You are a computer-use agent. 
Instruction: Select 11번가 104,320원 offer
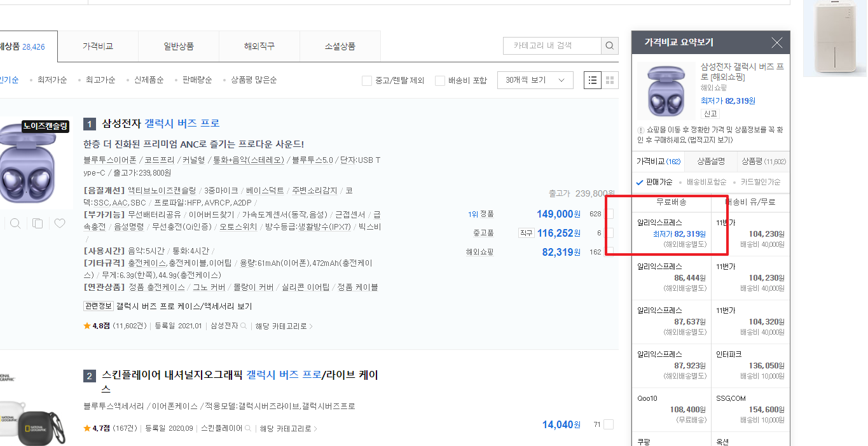(x=751, y=322)
